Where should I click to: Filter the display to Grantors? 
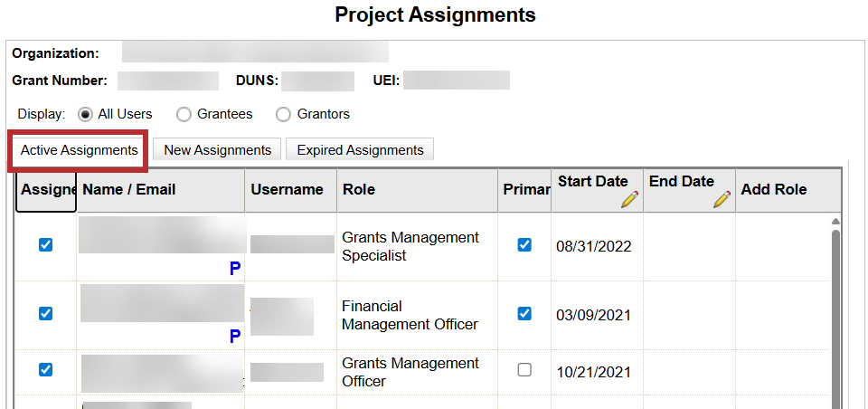pyautogui.click(x=283, y=114)
